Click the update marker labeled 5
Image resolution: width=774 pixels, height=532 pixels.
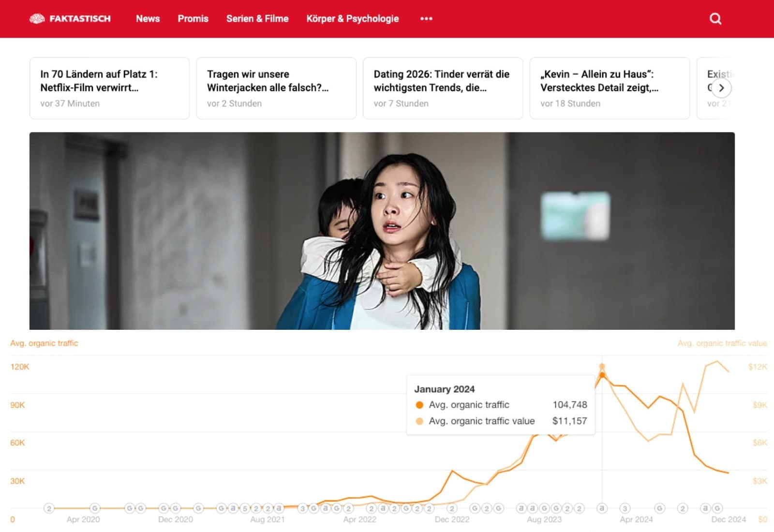point(245,508)
